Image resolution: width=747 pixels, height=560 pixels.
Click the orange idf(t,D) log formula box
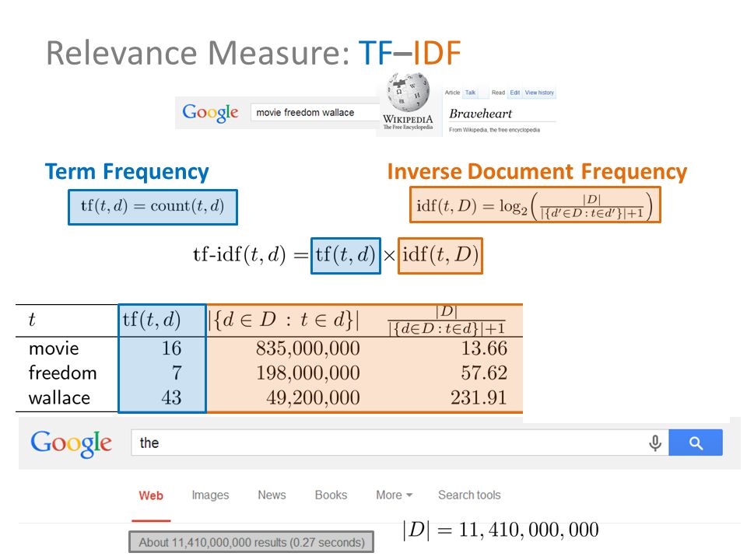535,205
